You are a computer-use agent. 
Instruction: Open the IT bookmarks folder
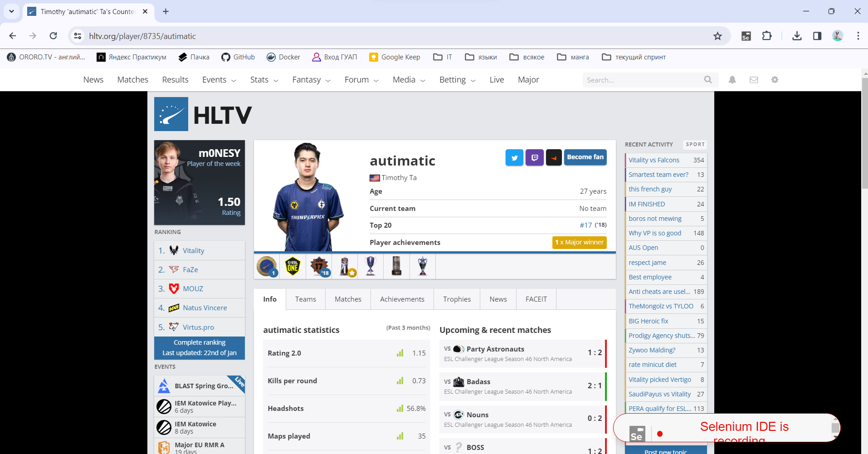(x=443, y=57)
